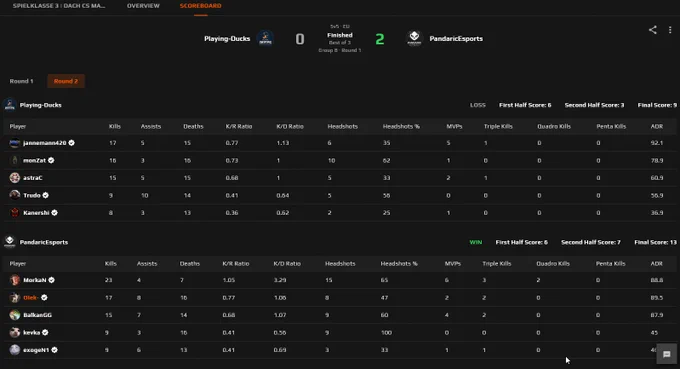Click the green score 2 in header

point(379,39)
